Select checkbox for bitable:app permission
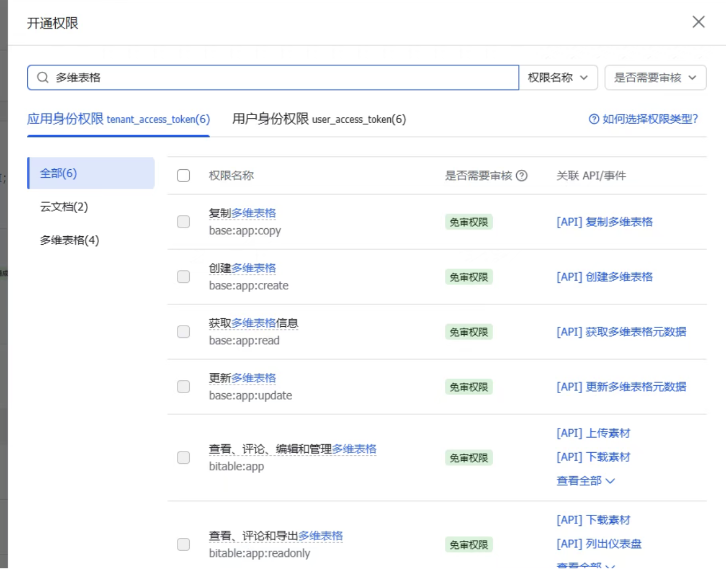Image resolution: width=728 pixels, height=571 pixels. pyautogui.click(x=183, y=457)
